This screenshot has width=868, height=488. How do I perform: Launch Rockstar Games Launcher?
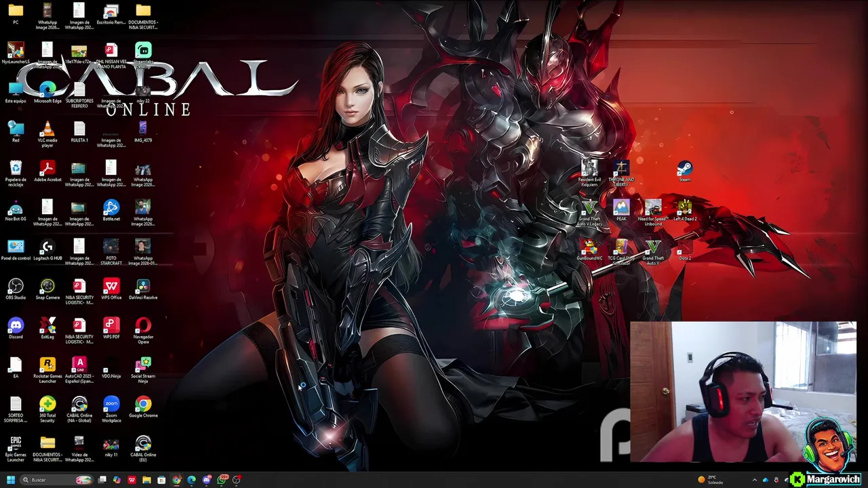(x=47, y=370)
